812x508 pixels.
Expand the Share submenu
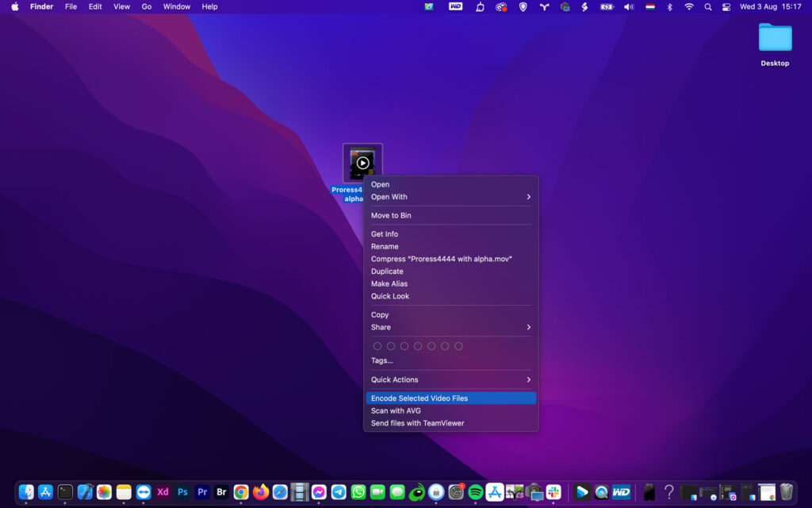pos(450,327)
